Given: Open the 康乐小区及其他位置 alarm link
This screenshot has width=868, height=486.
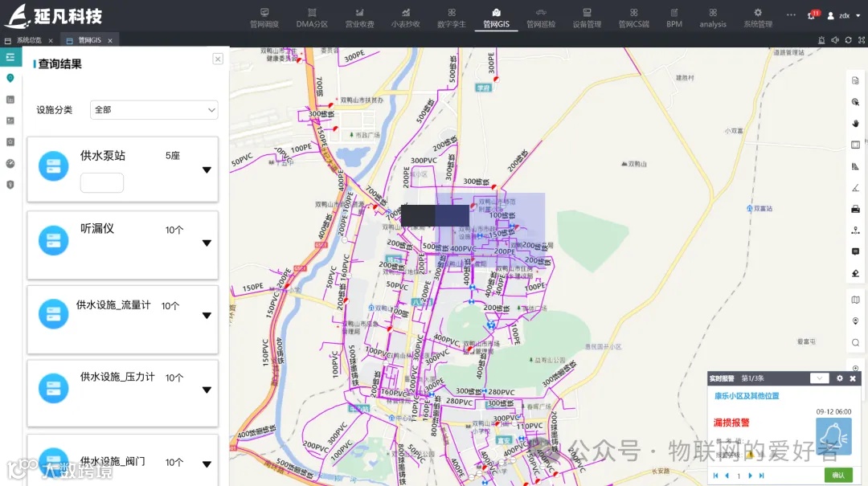Looking at the screenshot, I should 746,396.
